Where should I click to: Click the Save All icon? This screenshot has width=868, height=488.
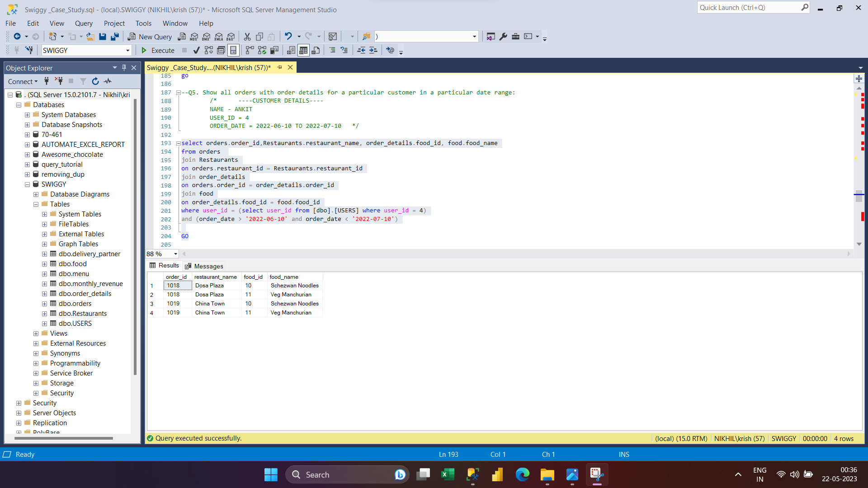115,37
